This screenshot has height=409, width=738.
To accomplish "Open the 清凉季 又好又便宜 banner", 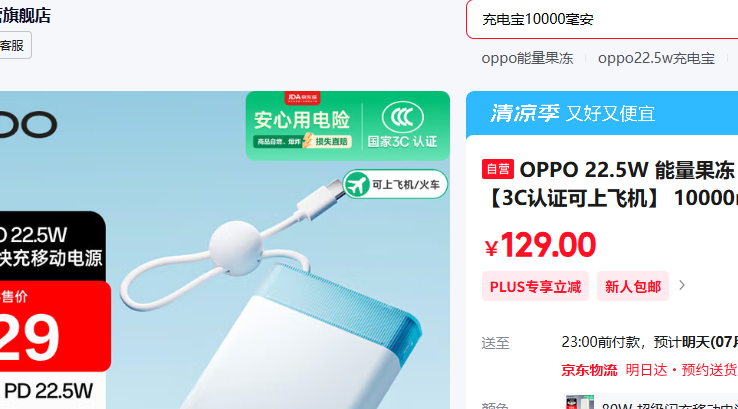I will [x=602, y=113].
